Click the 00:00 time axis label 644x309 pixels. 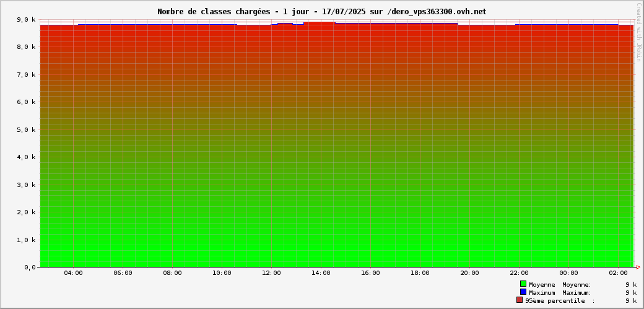click(x=568, y=273)
